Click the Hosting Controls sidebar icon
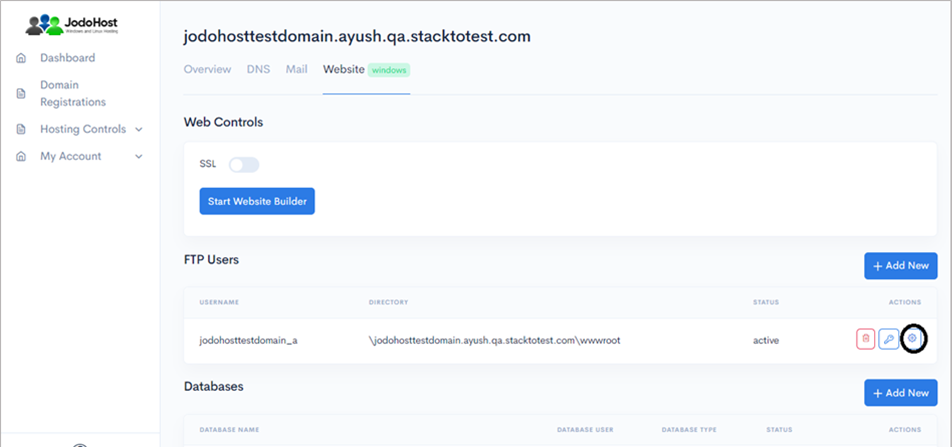The height and width of the screenshot is (447, 952). point(21,130)
